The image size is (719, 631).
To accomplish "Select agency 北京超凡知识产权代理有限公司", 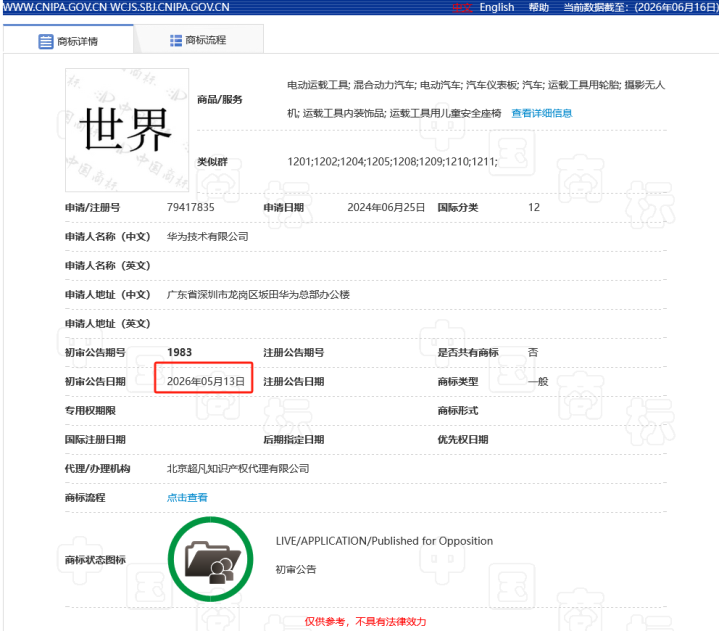I will coord(238,469).
